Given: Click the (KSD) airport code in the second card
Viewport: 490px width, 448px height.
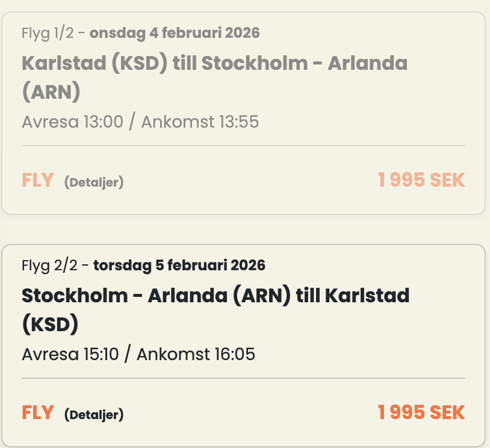Looking at the screenshot, I should tap(51, 325).
